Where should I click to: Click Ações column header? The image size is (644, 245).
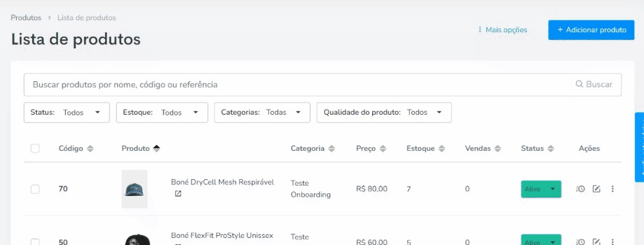coord(589,148)
